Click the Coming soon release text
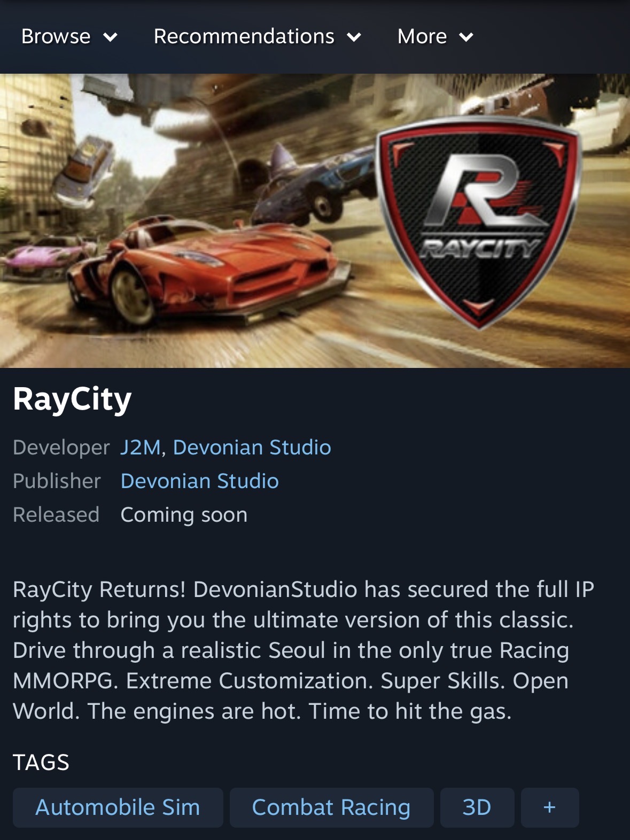The image size is (630, 840). point(184,515)
